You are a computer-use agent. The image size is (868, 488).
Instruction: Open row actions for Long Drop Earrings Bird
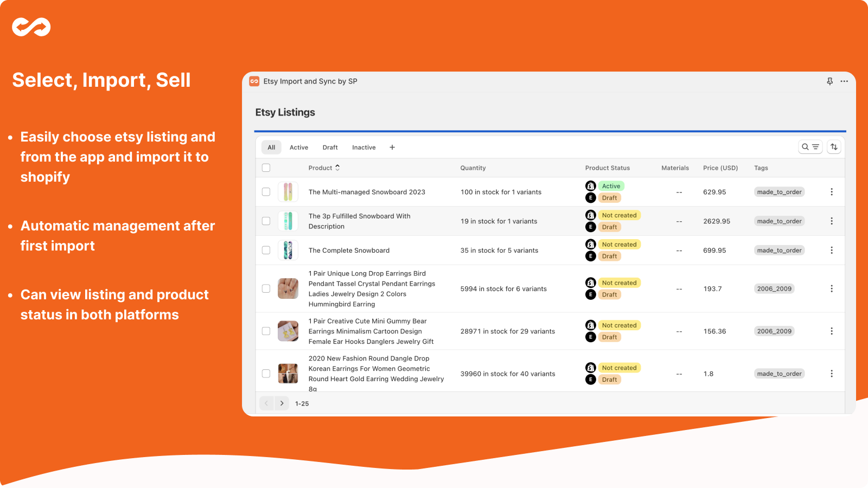click(x=832, y=289)
